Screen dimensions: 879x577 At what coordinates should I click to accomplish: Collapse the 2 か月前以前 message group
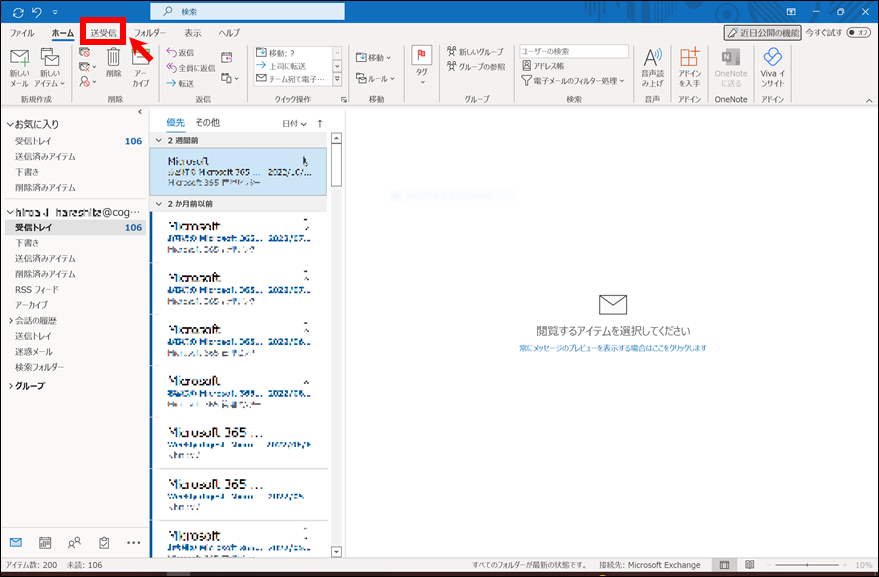click(x=159, y=204)
